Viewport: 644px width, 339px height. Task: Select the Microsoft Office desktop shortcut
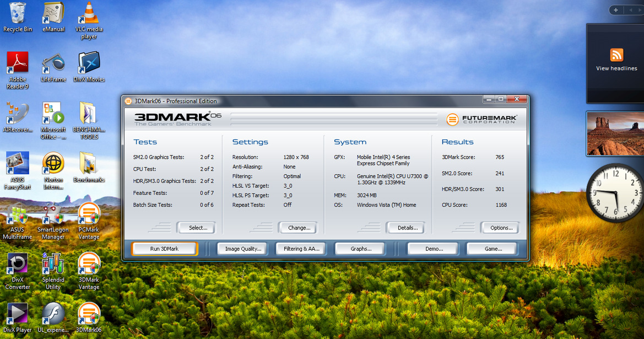53,120
